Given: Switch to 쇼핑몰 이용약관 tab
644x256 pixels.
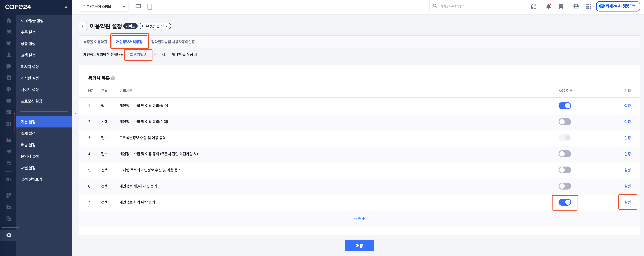Looking at the screenshot, I should pyautogui.click(x=95, y=42).
